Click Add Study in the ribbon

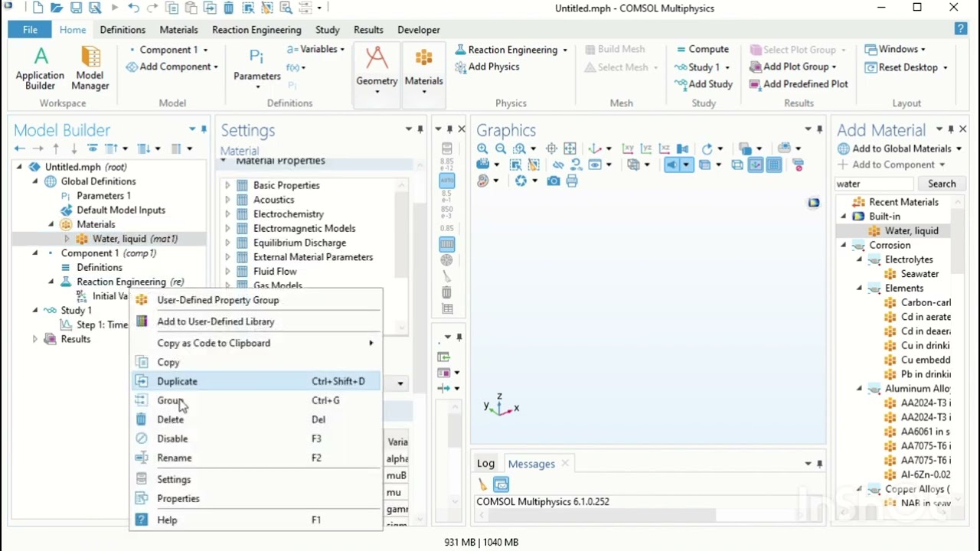(703, 84)
